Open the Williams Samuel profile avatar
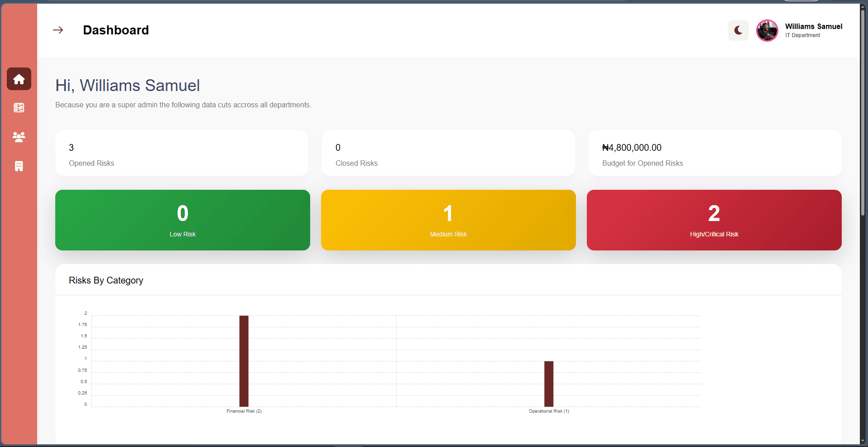Viewport: 868px width, 447px height. (767, 30)
